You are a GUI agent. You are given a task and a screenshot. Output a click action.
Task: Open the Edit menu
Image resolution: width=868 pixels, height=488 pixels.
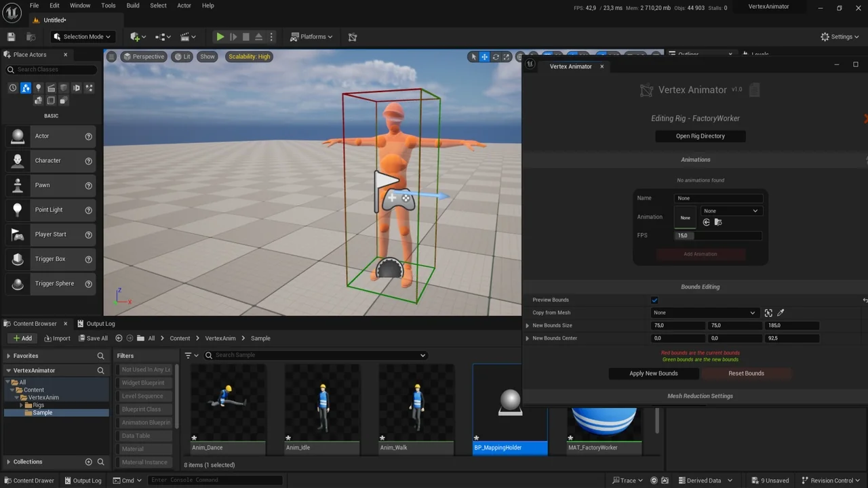pos(54,5)
